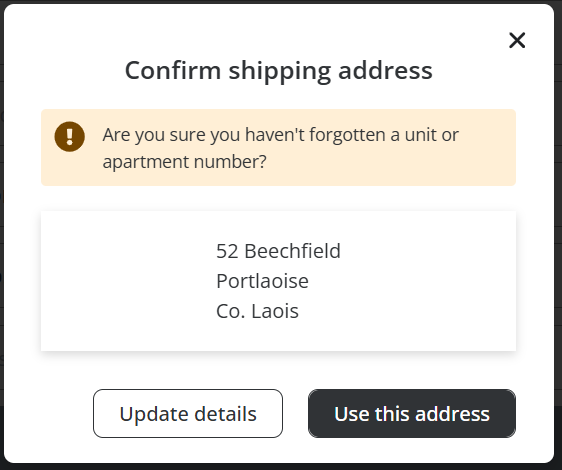This screenshot has width=562, height=470.
Task: Click the word 'Laois' in the county line
Action: point(275,311)
